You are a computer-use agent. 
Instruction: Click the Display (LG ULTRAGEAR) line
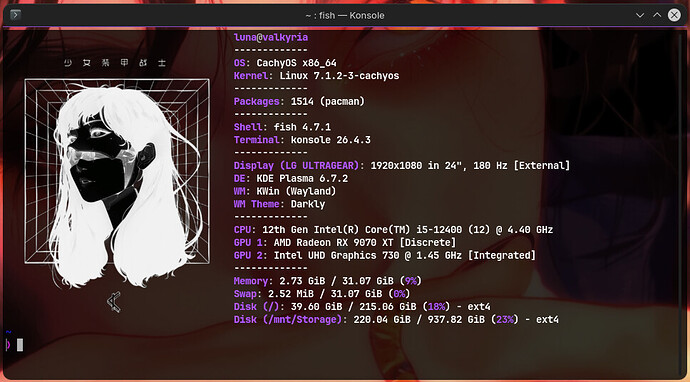tap(402, 165)
